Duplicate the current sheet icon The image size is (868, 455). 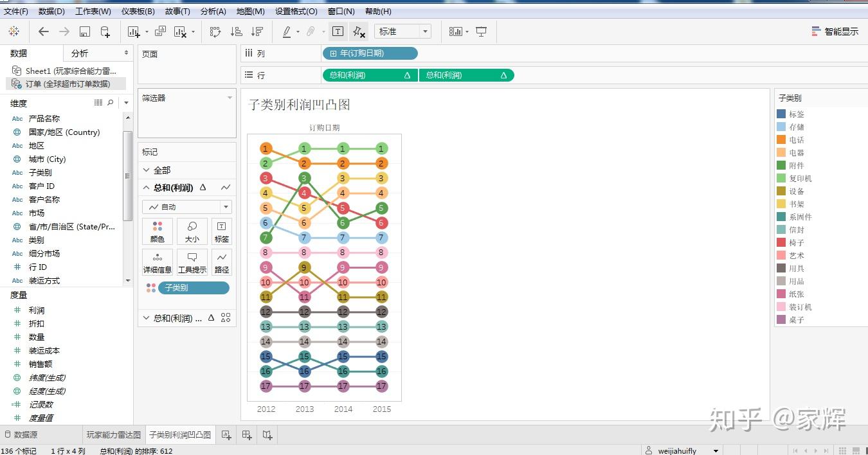[x=161, y=31]
